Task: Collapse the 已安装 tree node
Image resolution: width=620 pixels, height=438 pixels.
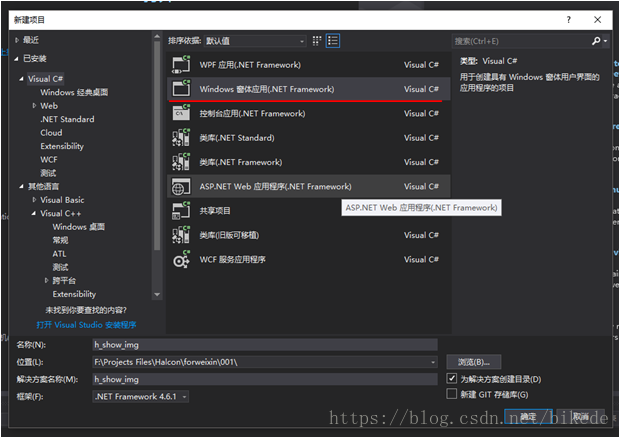Action: point(16,59)
